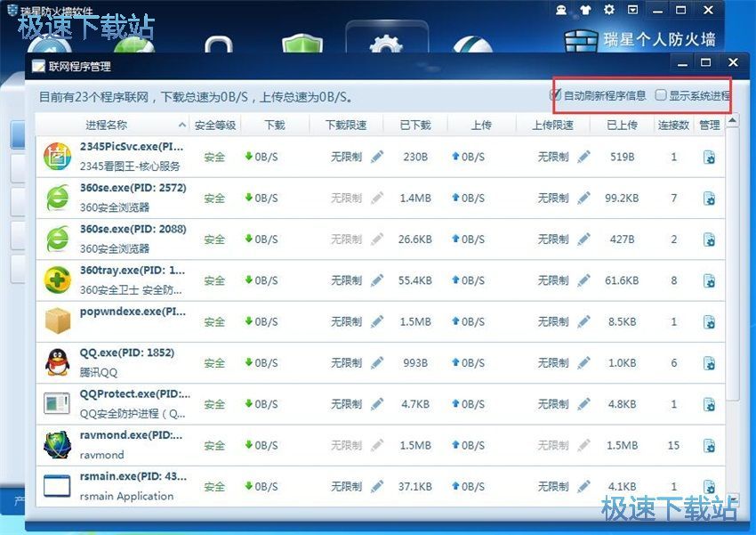Screen dimensions: 756x535
Task: Click the 360tray.exe program icon
Action: pos(58,280)
